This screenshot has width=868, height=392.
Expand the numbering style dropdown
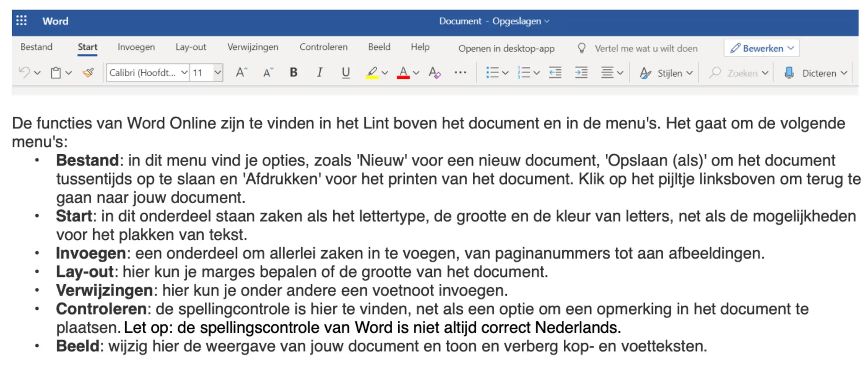537,73
